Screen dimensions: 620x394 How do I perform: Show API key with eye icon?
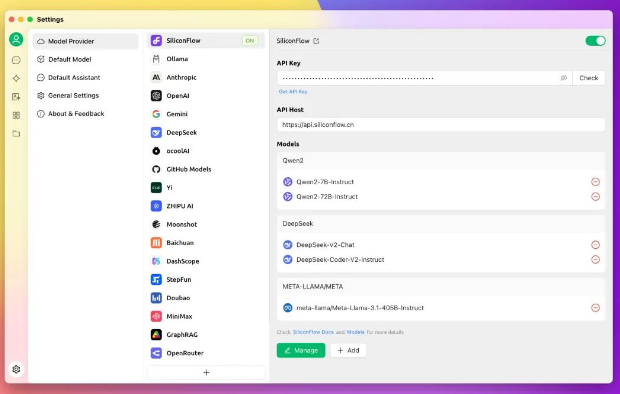[x=564, y=78]
